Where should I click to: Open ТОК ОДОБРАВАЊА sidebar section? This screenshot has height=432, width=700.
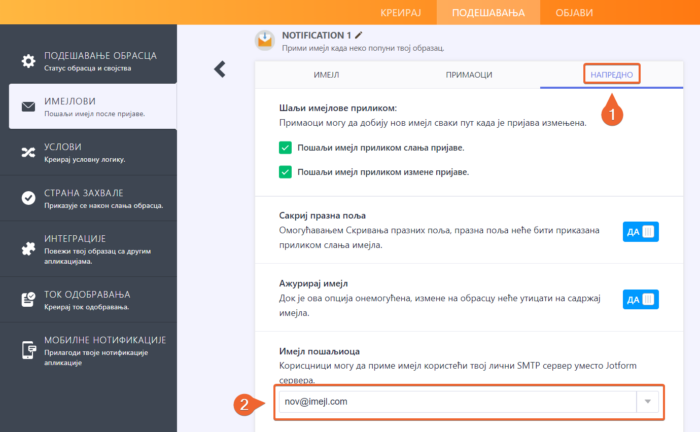[x=88, y=300]
